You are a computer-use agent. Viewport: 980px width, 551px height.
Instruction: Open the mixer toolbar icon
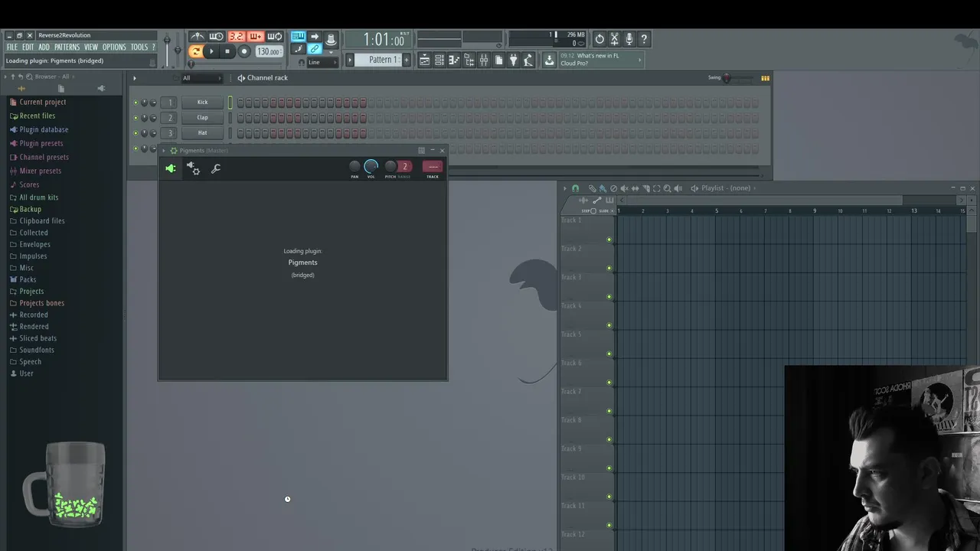pos(483,60)
